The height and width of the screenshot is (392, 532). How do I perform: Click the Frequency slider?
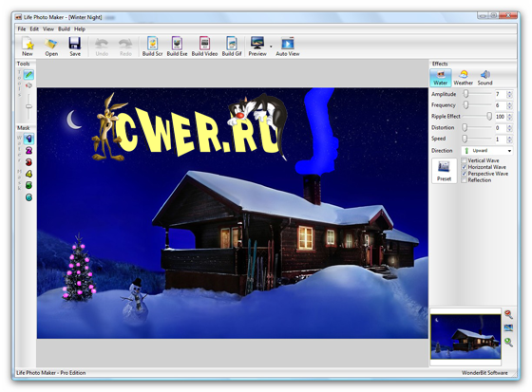[477, 105]
